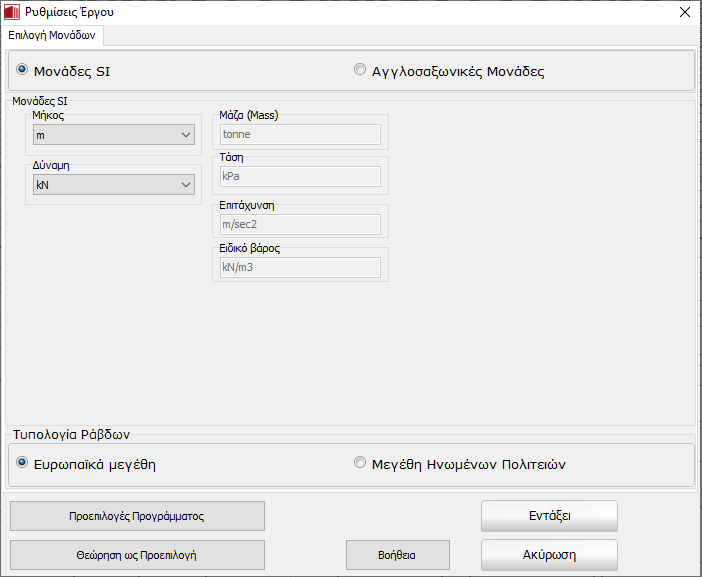702x577 pixels.
Task: Click the Επιτάχυνση m/sec2 field
Action: [x=300, y=225]
